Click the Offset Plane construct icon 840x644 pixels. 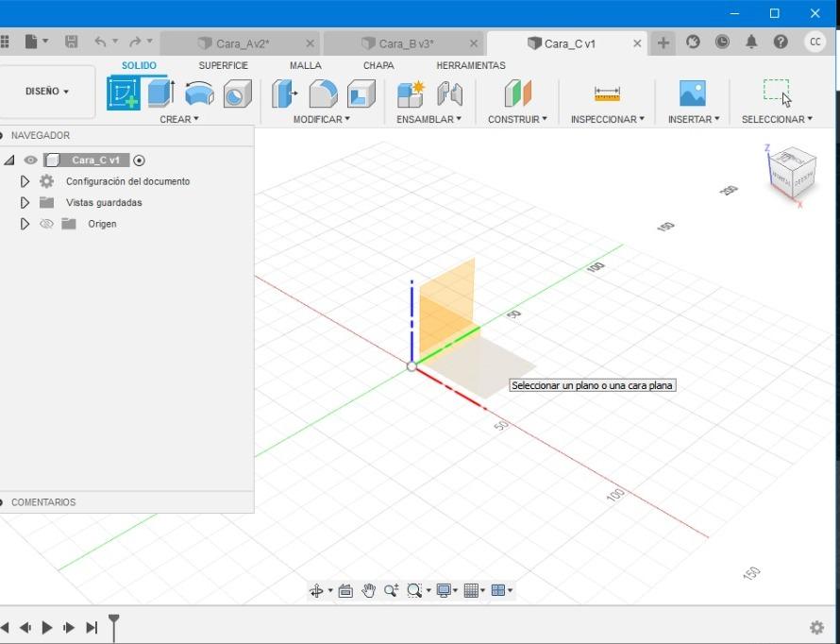(517, 93)
